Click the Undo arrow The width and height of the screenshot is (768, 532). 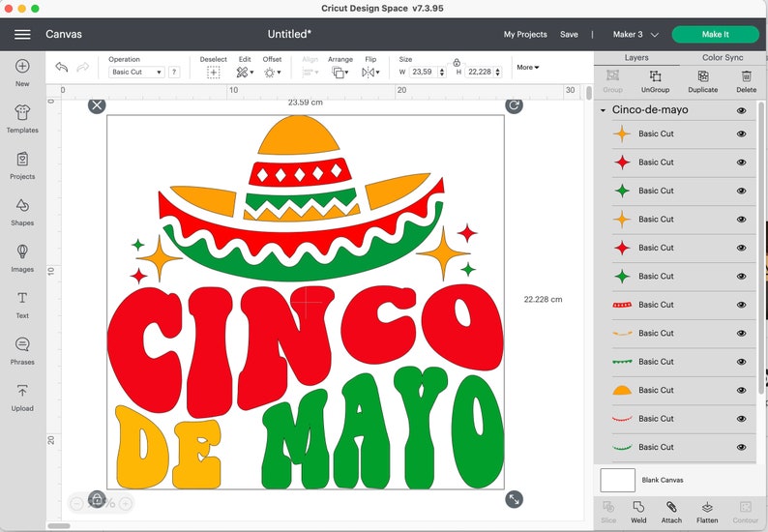pos(61,67)
